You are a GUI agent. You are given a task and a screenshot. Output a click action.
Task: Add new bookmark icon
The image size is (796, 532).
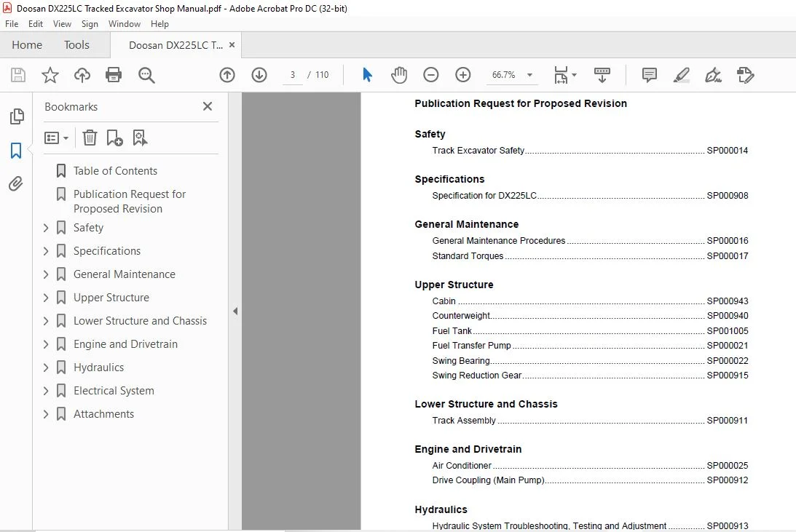(114, 138)
